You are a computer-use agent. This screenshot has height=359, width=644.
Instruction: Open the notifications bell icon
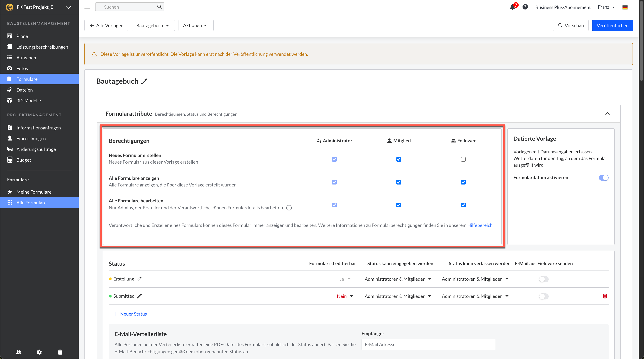coord(512,7)
